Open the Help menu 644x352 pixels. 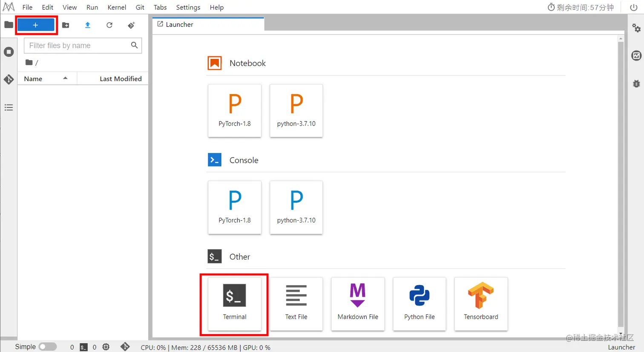(x=217, y=7)
